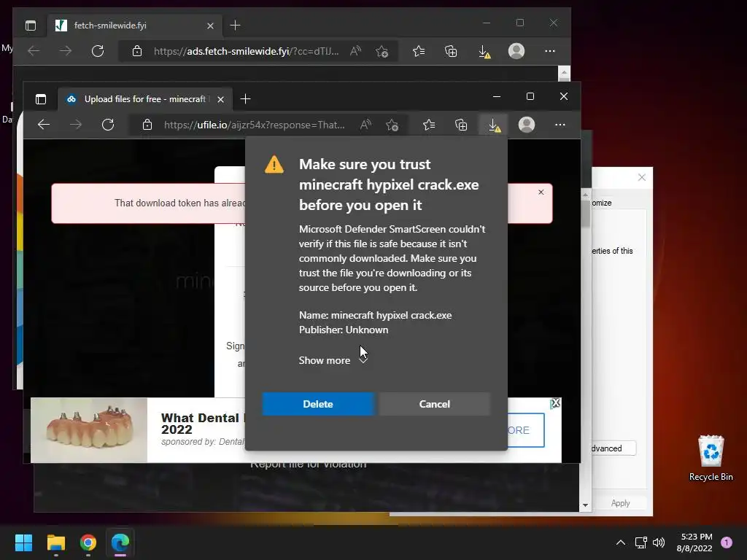This screenshot has width=747, height=560.
Task: Open the Windows Start menu
Action: (x=23, y=542)
